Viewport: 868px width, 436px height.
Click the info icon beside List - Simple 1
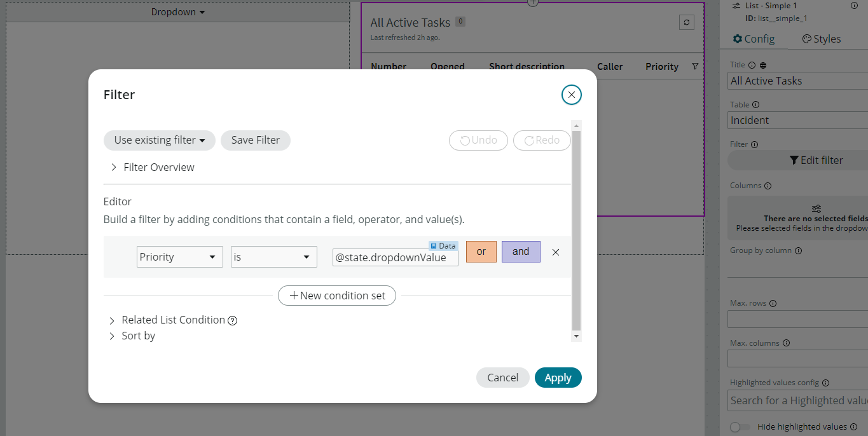(854, 5)
